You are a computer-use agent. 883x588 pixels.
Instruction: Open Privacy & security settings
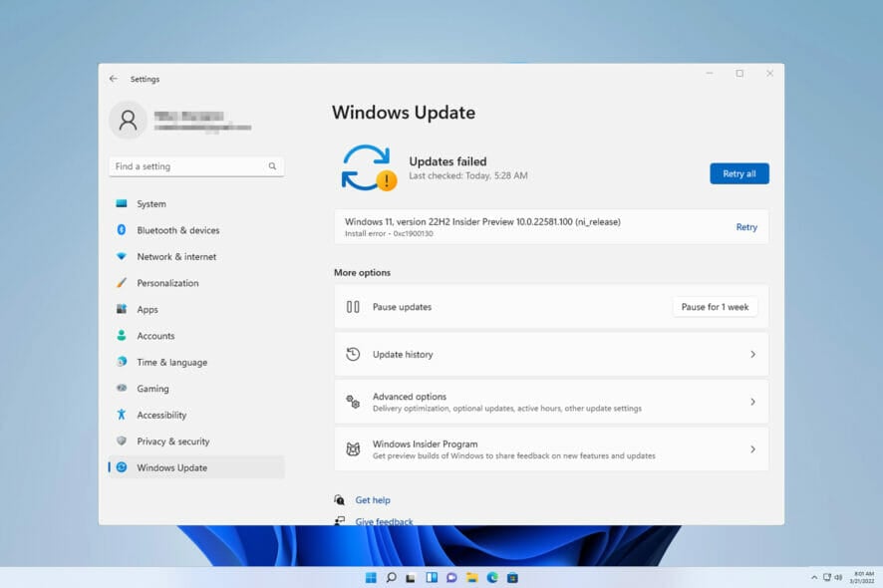pos(124,441)
